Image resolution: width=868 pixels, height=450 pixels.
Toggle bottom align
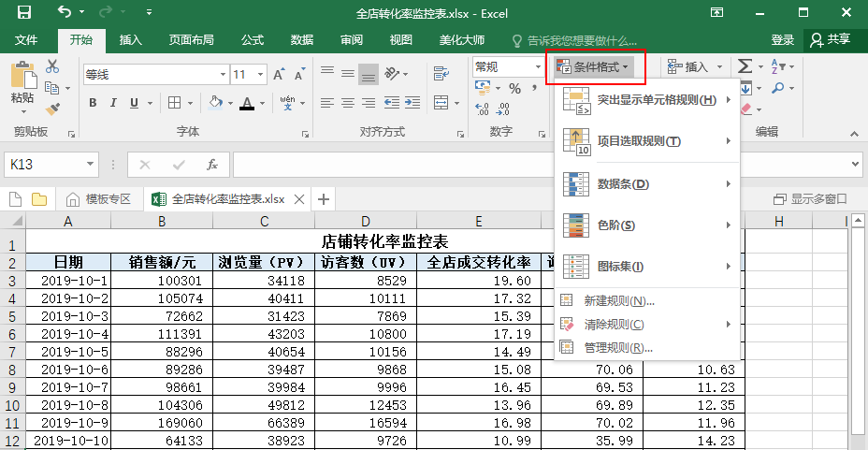369,74
